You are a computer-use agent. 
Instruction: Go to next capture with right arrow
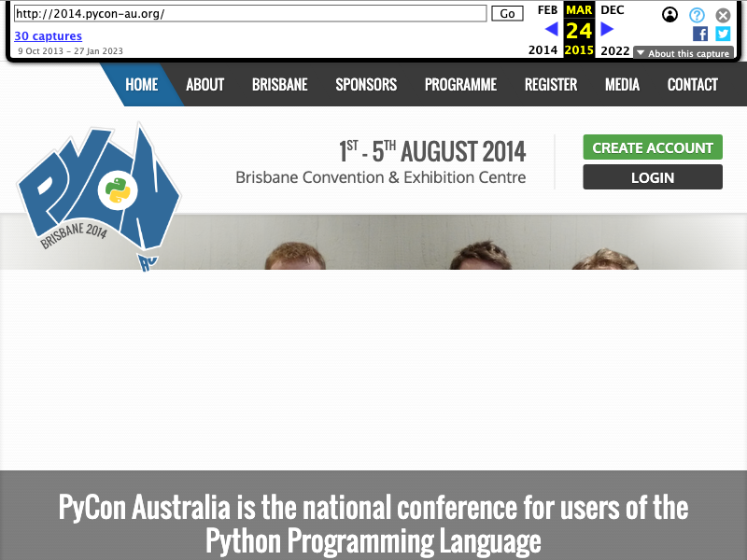pos(606,30)
